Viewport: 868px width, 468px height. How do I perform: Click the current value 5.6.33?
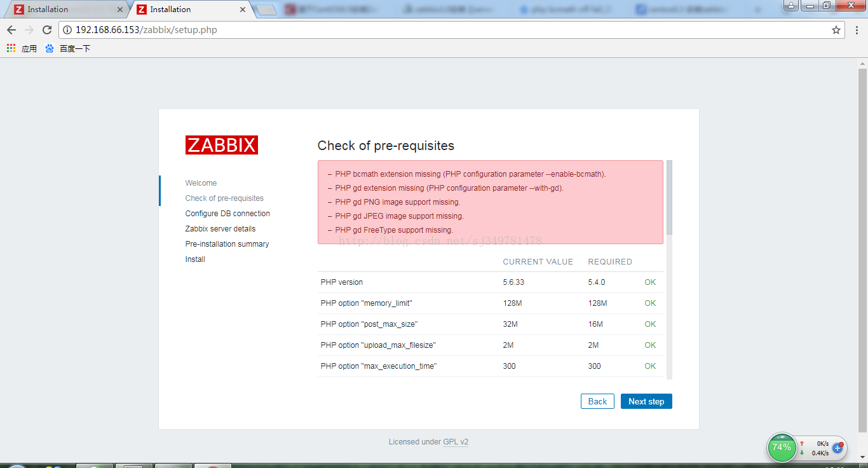(513, 282)
